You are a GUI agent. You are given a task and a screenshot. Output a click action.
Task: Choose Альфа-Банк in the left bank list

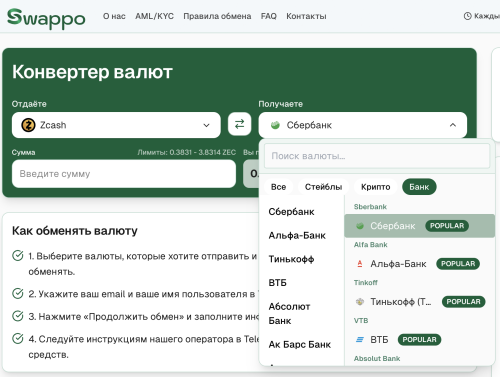pyautogui.click(x=297, y=235)
